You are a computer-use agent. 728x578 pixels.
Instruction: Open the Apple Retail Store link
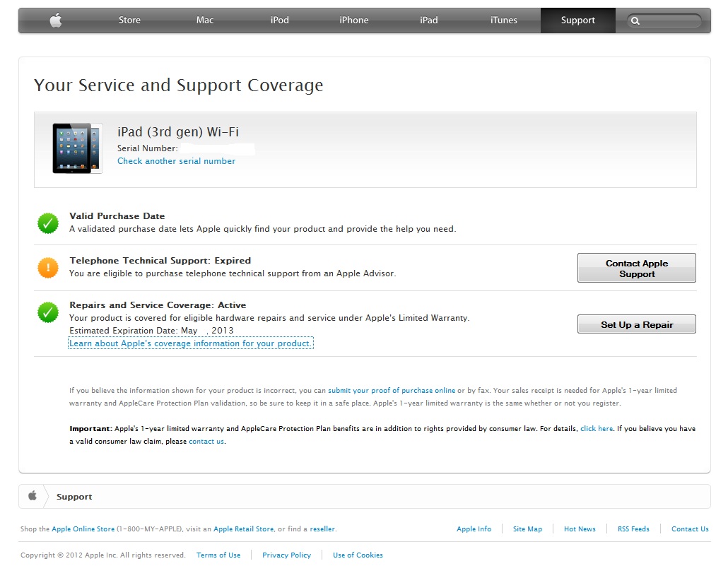pyautogui.click(x=243, y=529)
